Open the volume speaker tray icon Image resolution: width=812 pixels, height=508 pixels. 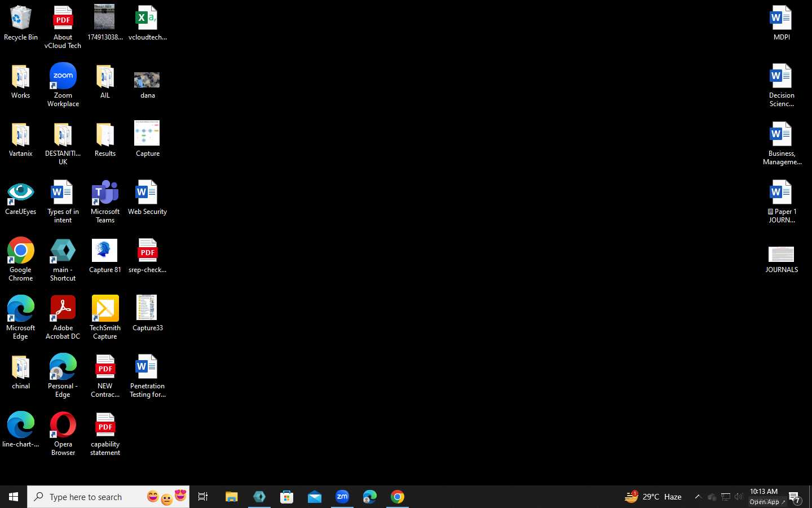click(x=739, y=497)
